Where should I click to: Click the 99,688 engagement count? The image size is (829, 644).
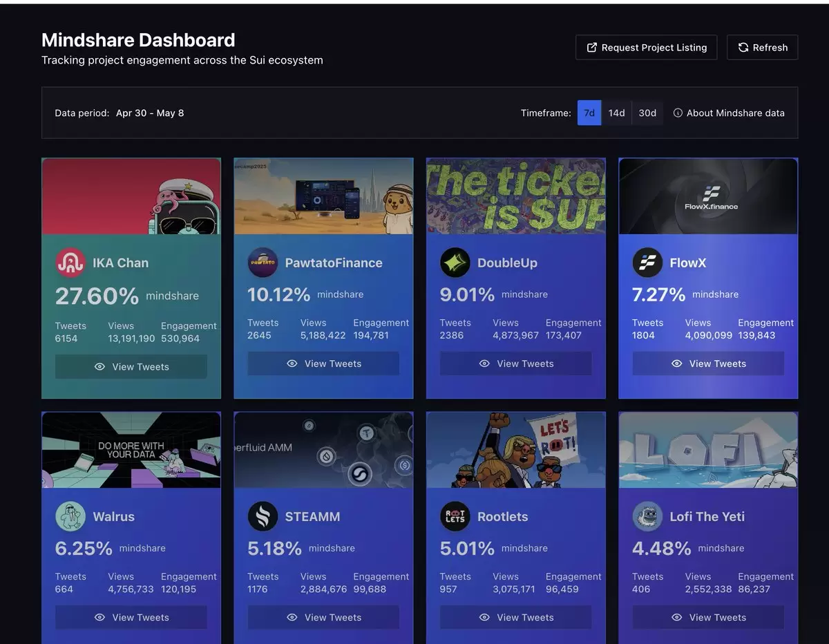[370, 589]
